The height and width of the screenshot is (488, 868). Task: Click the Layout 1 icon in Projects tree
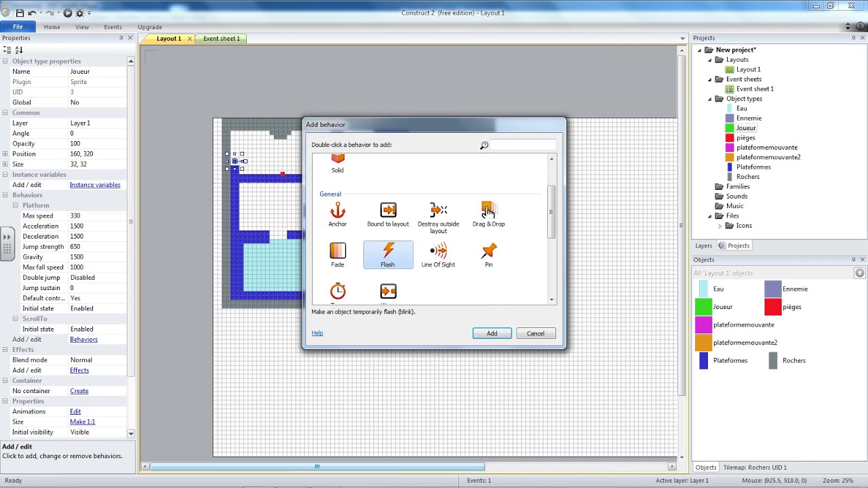[x=730, y=69]
